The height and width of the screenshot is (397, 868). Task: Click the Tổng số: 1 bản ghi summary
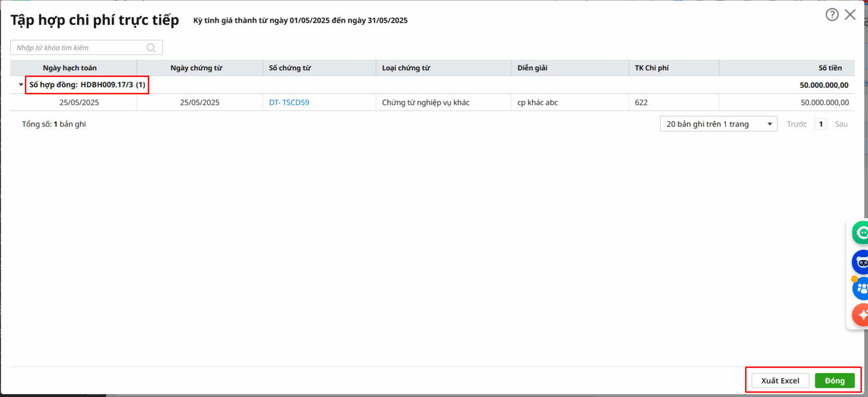pyautogui.click(x=54, y=124)
